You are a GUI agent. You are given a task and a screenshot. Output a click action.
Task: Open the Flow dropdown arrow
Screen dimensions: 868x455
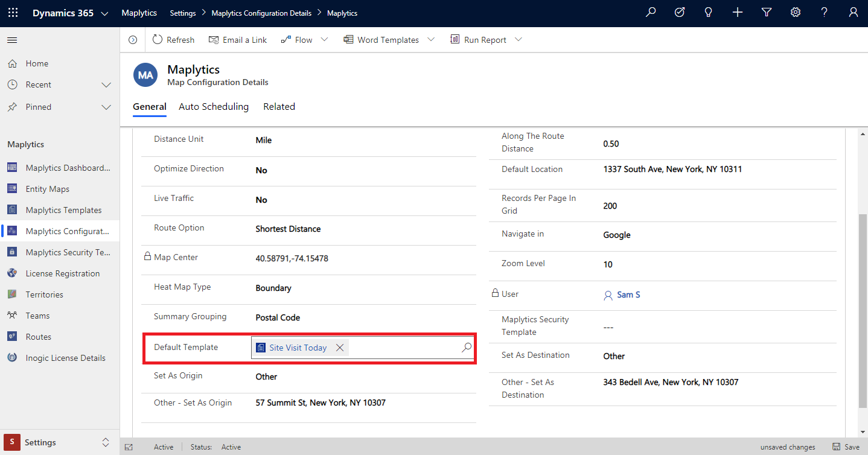click(324, 40)
